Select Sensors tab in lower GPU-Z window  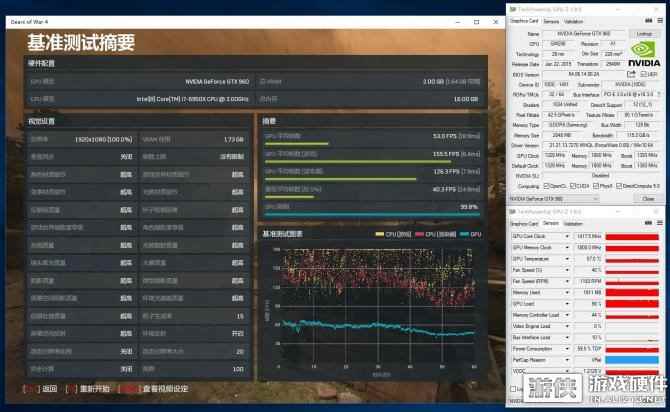pos(551,223)
